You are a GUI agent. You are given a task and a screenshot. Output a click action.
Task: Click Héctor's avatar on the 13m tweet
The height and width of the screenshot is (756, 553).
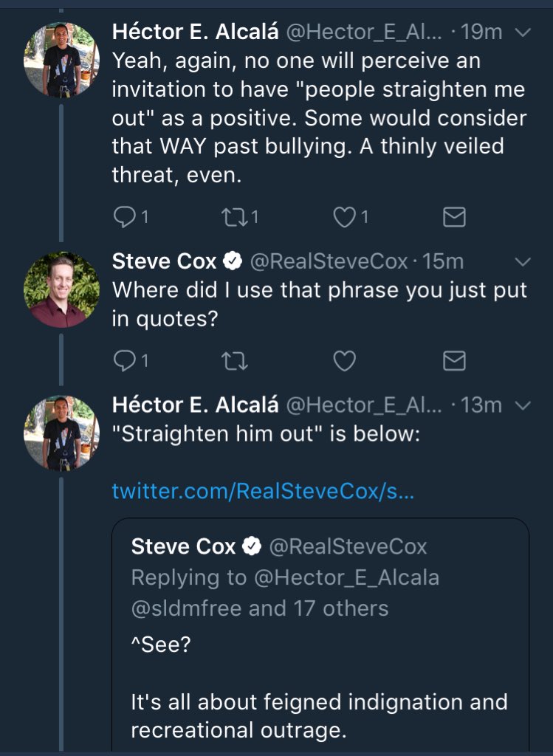(x=61, y=433)
